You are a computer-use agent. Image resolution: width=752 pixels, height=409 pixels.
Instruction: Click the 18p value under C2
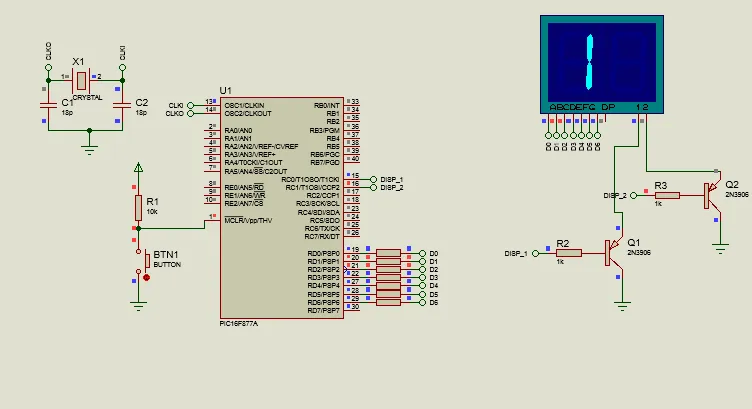(141, 113)
